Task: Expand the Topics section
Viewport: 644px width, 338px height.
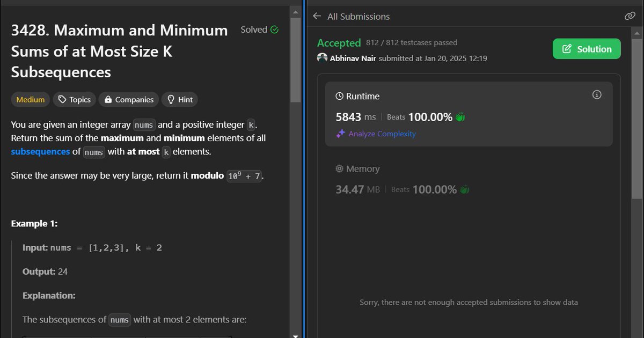Action: coord(74,99)
